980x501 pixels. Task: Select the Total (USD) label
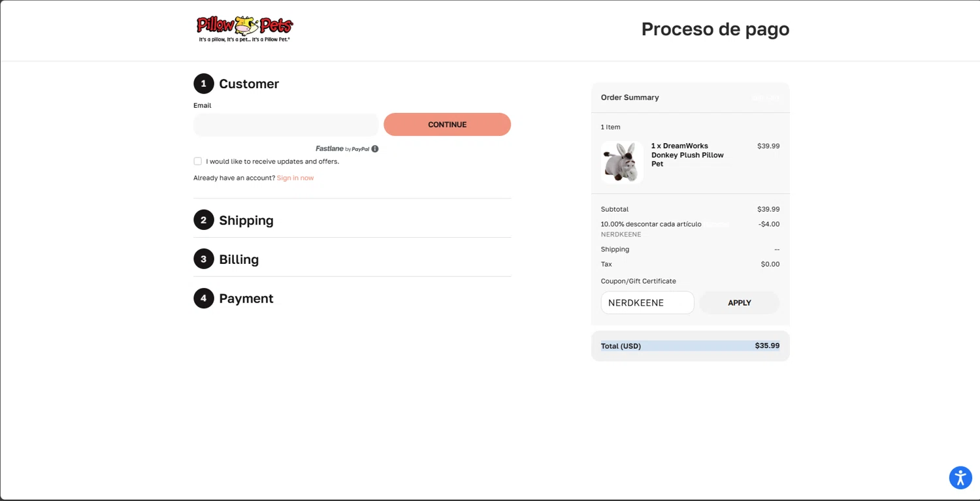pos(621,346)
